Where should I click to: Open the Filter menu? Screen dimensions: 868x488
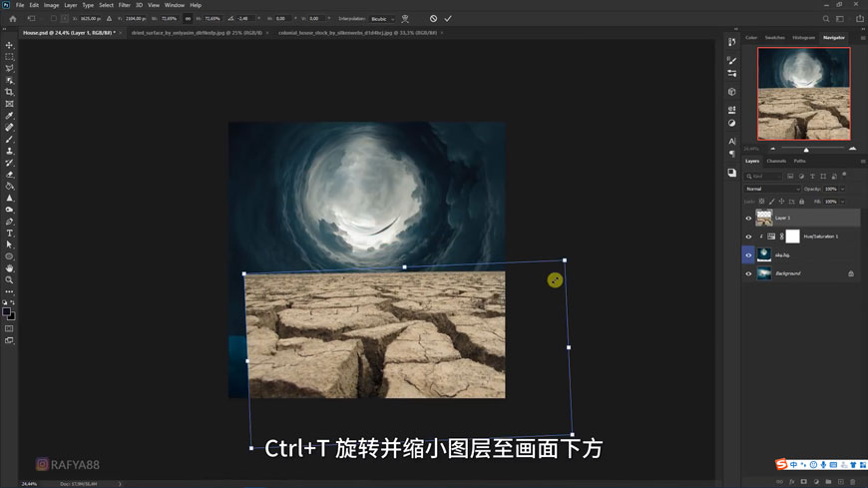click(x=125, y=5)
